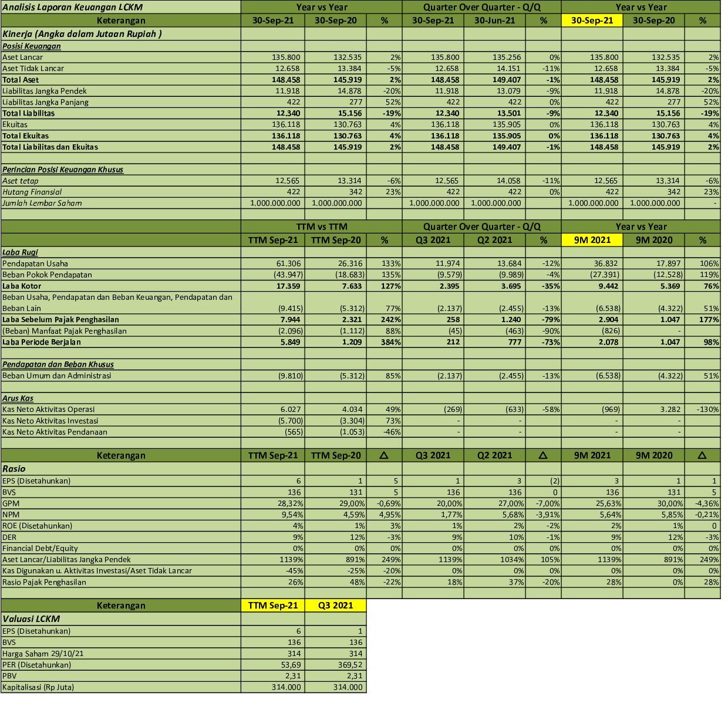This screenshot has width=728, height=710.
Task: Click the (5.700) Kas Neto Aktivitas Investasi value
Action: [291, 421]
